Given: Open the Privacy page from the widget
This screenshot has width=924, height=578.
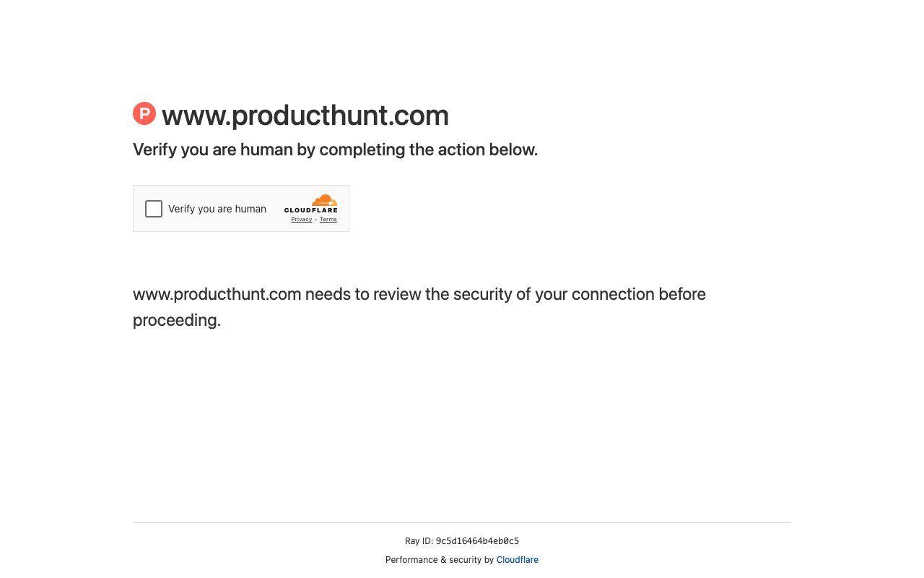Looking at the screenshot, I should tap(301, 219).
